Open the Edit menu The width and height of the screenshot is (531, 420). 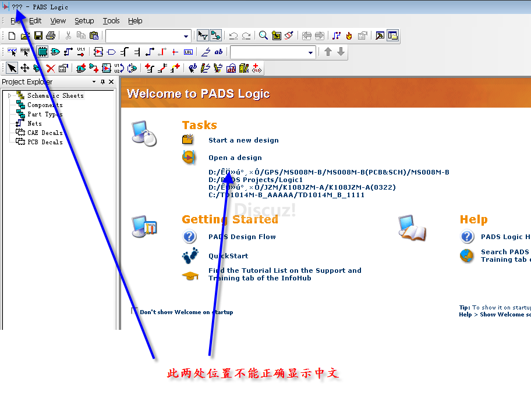point(35,21)
